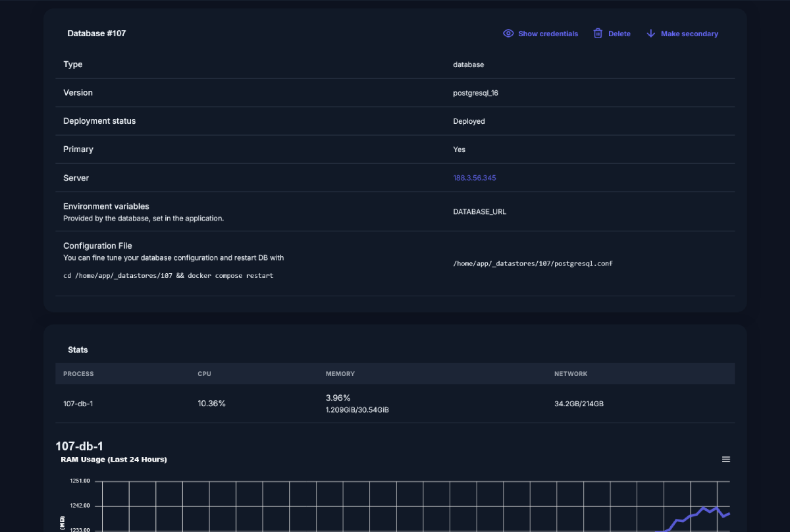This screenshot has width=790, height=532.
Task: Click the 'You can fine tune' description text
Action: click(174, 257)
